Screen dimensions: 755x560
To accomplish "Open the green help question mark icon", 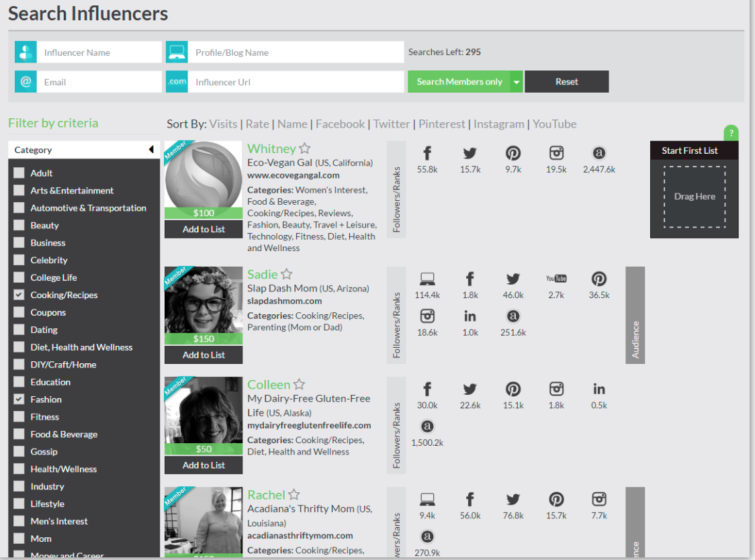I will (x=731, y=133).
